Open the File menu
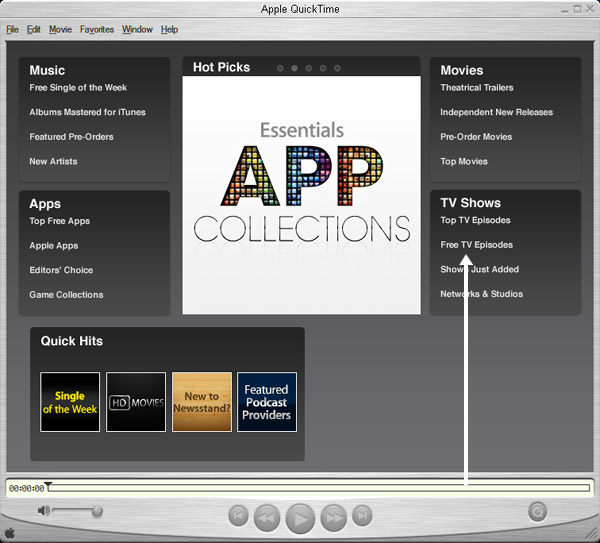This screenshot has height=543, width=600. (12, 29)
